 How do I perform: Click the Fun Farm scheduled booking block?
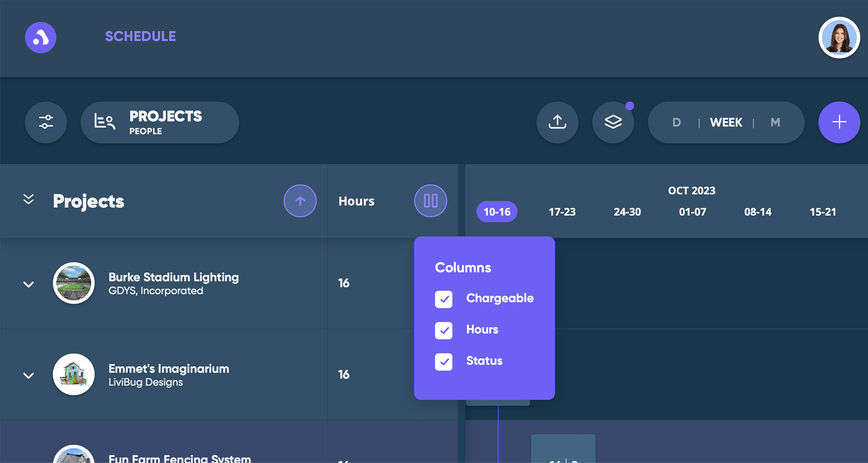(563, 449)
